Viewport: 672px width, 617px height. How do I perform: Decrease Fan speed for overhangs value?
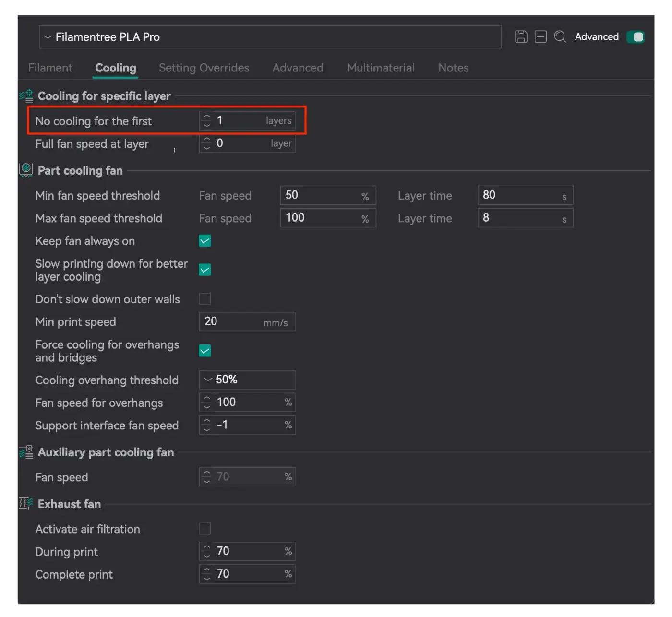[x=207, y=406]
